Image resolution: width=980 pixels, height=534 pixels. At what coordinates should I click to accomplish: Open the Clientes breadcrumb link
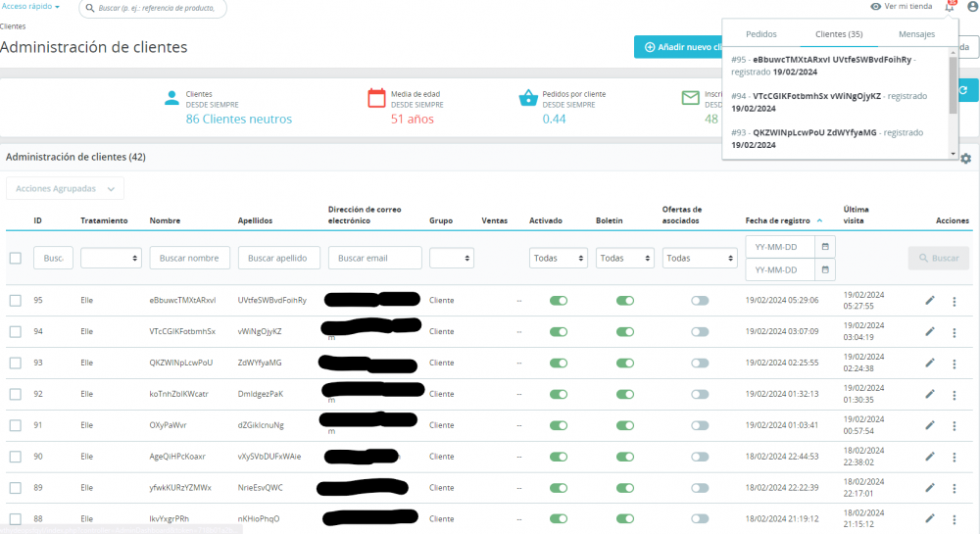[13, 26]
